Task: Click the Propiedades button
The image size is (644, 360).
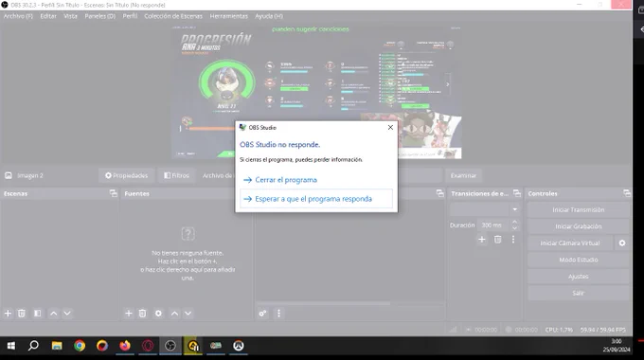Action: click(x=126, y=175)
